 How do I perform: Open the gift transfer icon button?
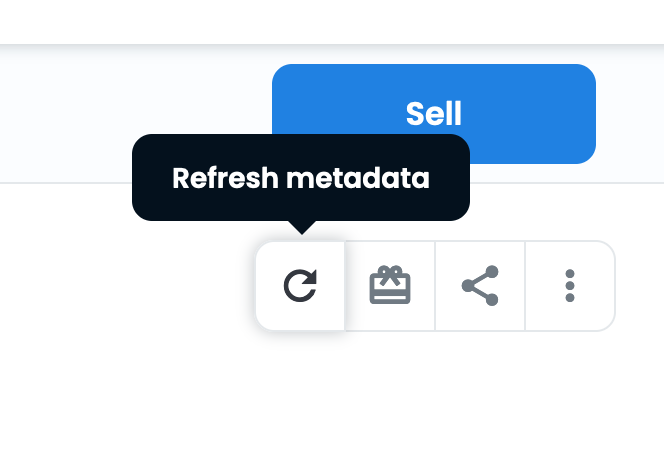(390, 286)
